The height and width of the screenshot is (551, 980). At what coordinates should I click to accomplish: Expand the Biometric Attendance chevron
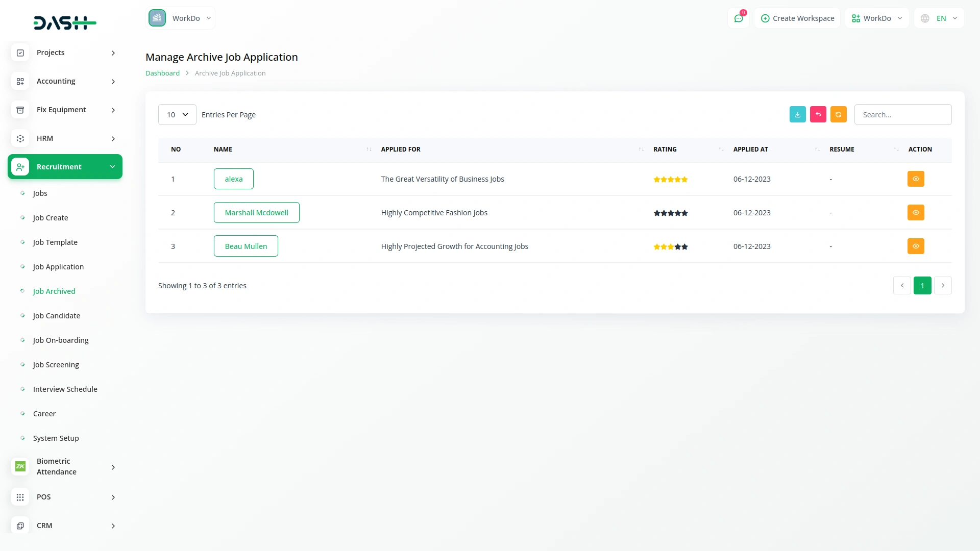(113, 467)
